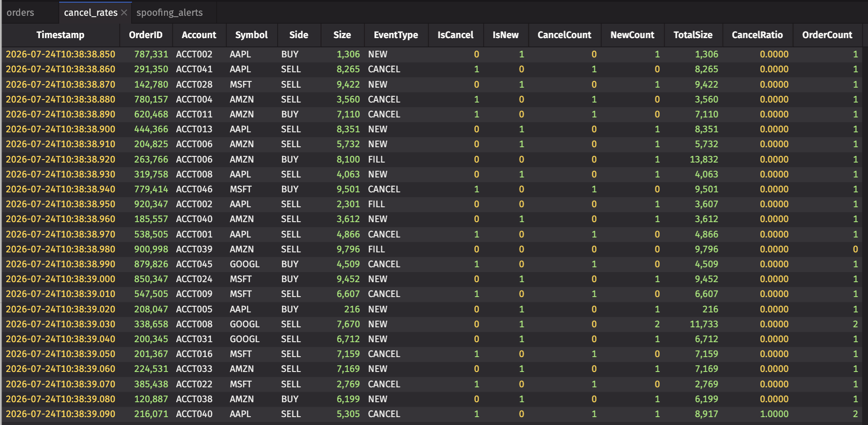This screenshot has width=868, height=425.
Task: Select account ACCT011 cell
Action: click(x=199, y=114)
